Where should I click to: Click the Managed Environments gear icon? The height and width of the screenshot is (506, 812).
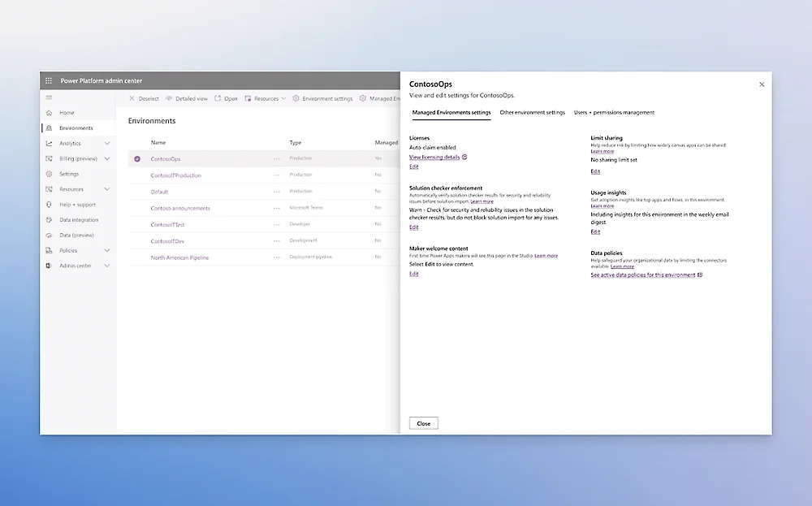[x=362, y=98]
